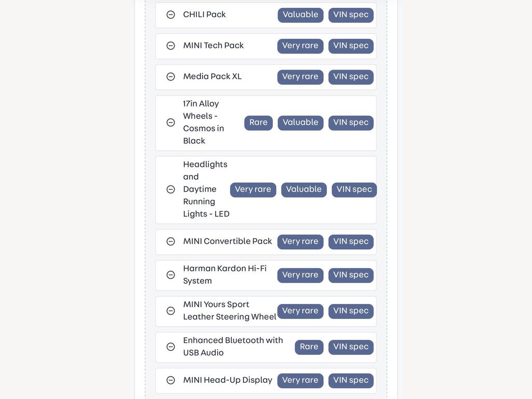Click the minus icon beside MINI Tech Pack

pos(170,46)
